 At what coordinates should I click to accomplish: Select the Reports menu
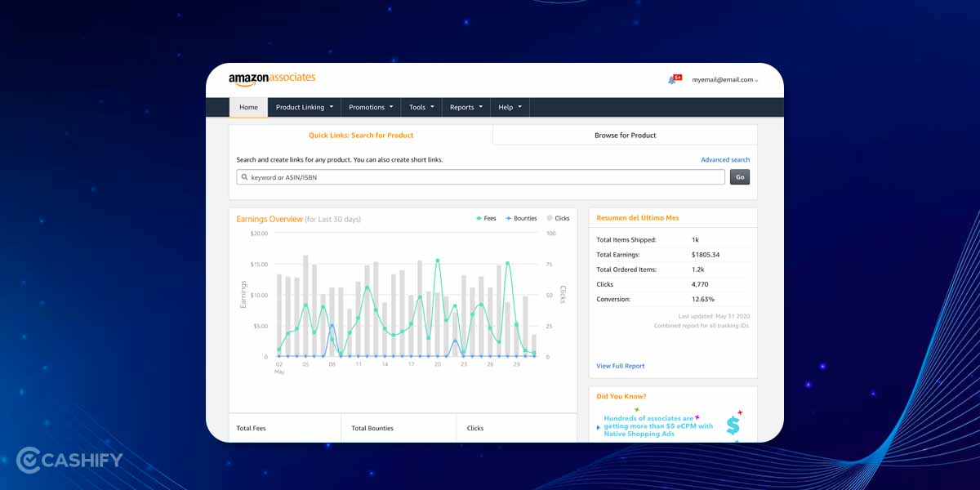(465, 107)
